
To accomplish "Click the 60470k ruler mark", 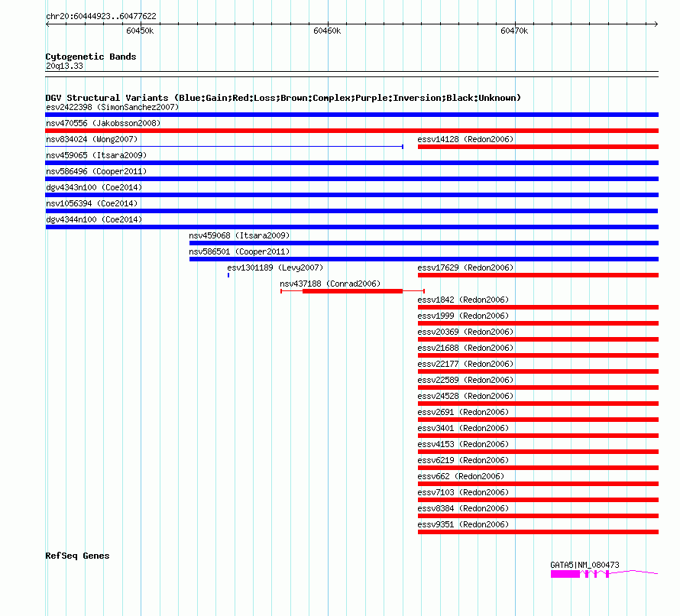I will coord(514,31).
